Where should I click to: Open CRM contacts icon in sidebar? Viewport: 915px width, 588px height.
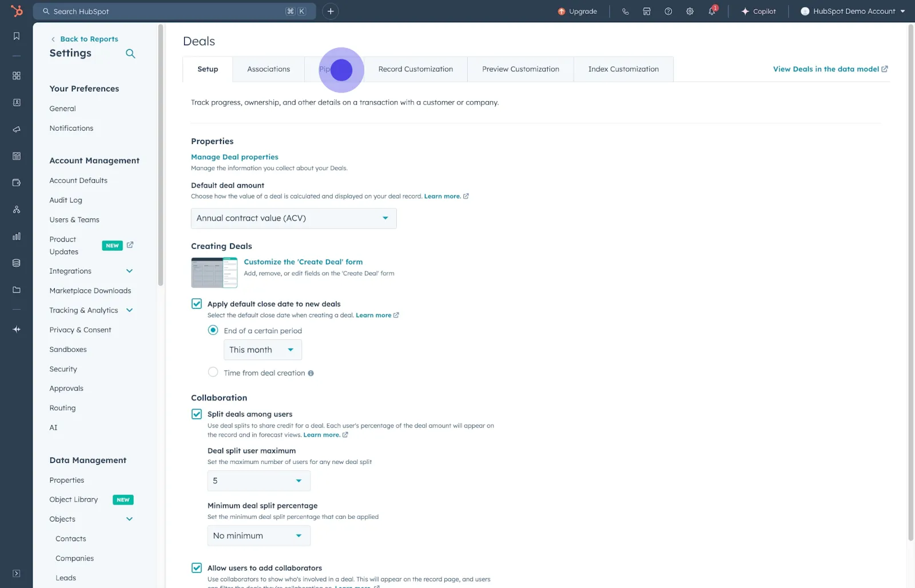tap(17, 102)
